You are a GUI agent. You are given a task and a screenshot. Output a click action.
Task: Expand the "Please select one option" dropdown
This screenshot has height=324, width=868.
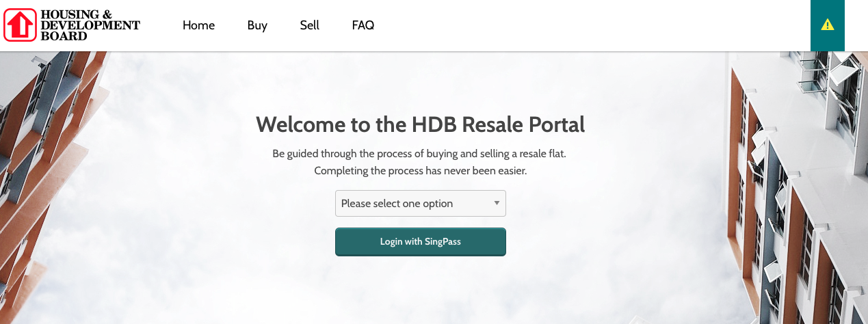click(421, 203)
